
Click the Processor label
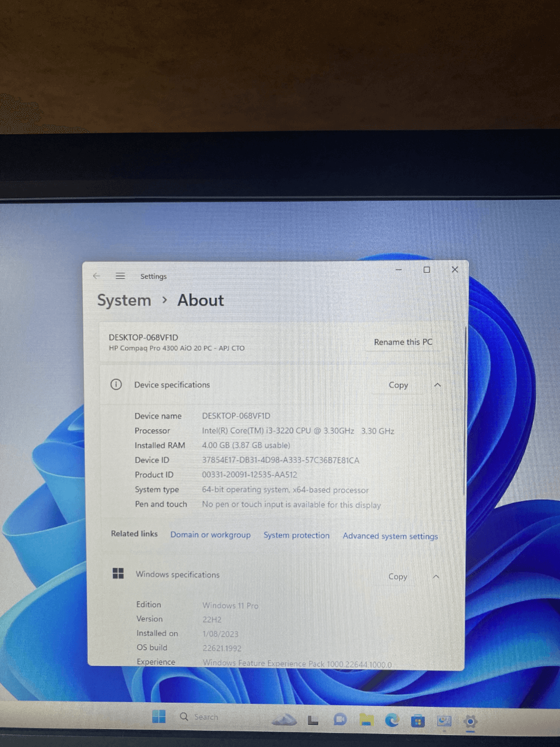click(152, 431)
